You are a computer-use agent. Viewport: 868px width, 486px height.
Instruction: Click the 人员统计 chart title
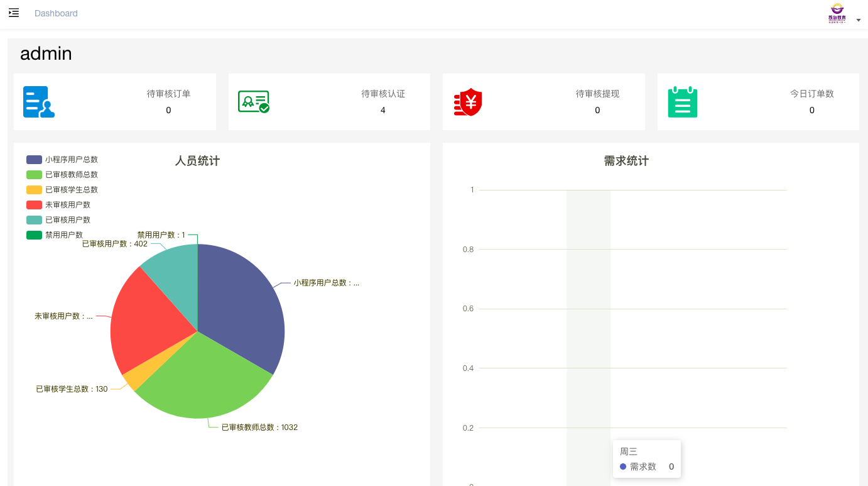(197, 161)
